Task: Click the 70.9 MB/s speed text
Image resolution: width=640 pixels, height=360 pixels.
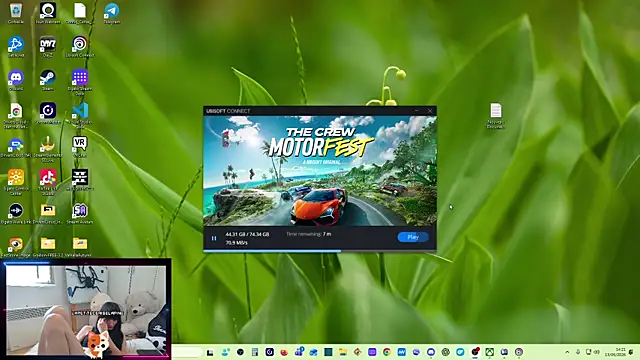Action: 236,243
